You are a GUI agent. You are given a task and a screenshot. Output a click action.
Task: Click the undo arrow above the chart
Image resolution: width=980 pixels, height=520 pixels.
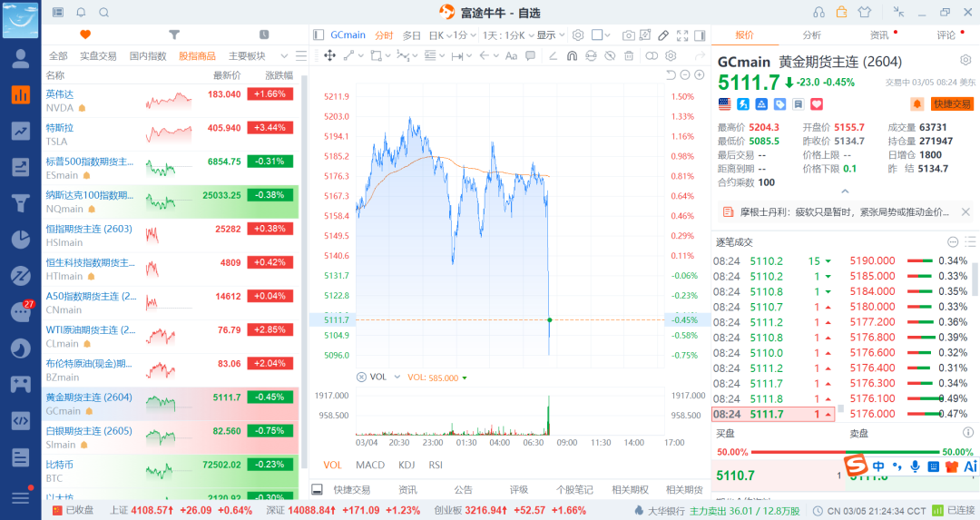point(671,75)
